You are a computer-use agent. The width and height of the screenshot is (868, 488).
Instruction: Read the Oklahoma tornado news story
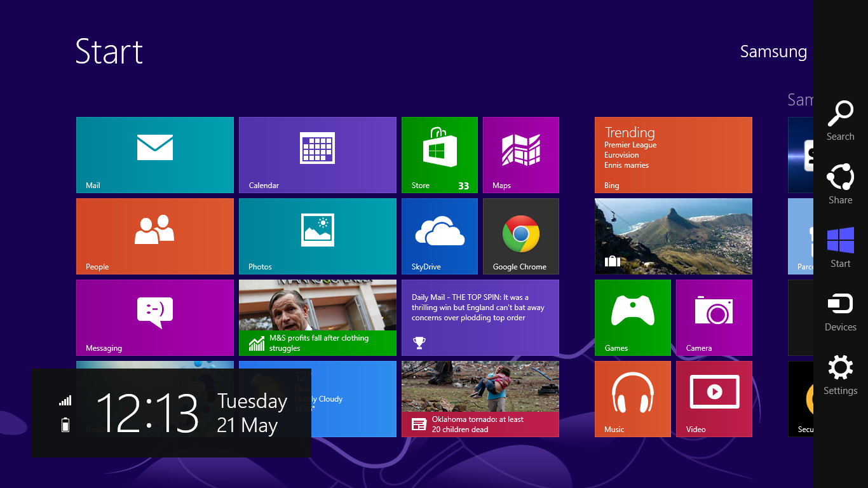(480, 398)
